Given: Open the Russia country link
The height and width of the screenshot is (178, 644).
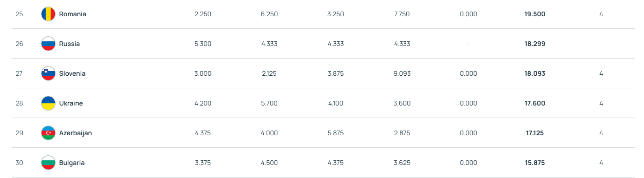Looking at the screenshot, I should 69,44.
